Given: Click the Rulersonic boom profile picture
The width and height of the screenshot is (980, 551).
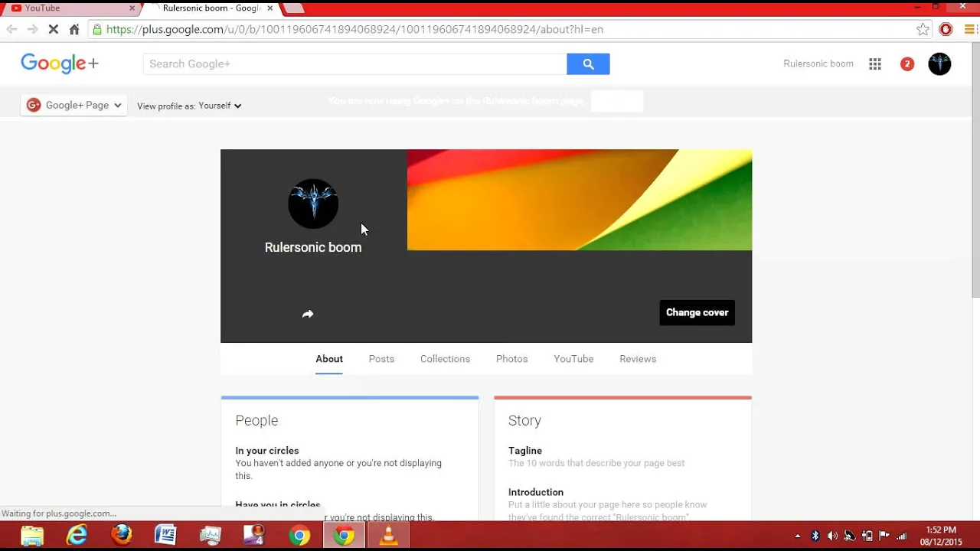Looking at the screenshot, I should coord(313,204).
